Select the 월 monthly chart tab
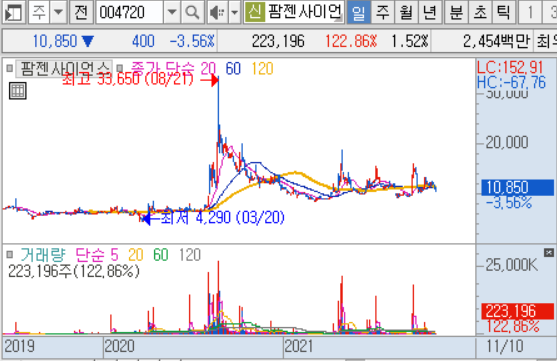The image size is (557, 361). point(406,12)
